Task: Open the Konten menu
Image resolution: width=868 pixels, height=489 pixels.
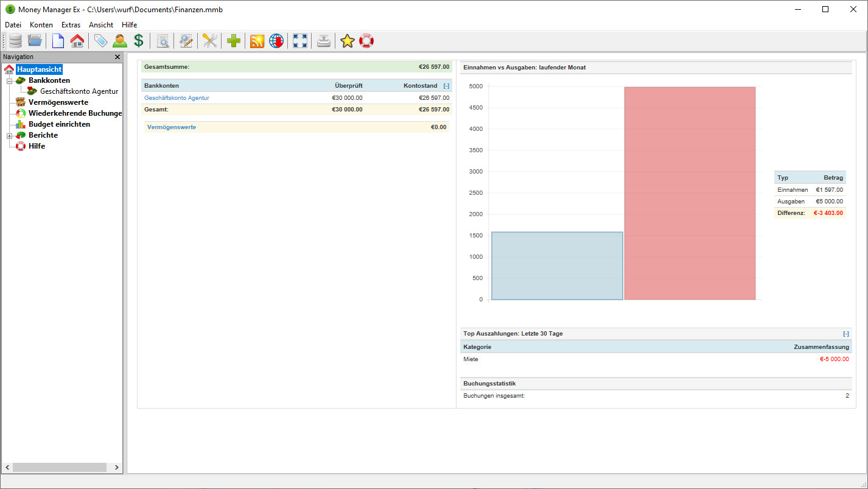Action: pos(41,25)
